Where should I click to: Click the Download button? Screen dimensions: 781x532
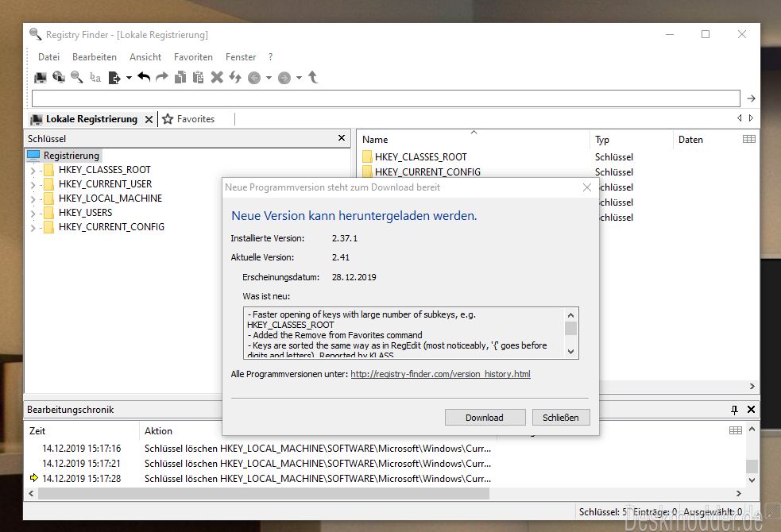tap(485, 418)
